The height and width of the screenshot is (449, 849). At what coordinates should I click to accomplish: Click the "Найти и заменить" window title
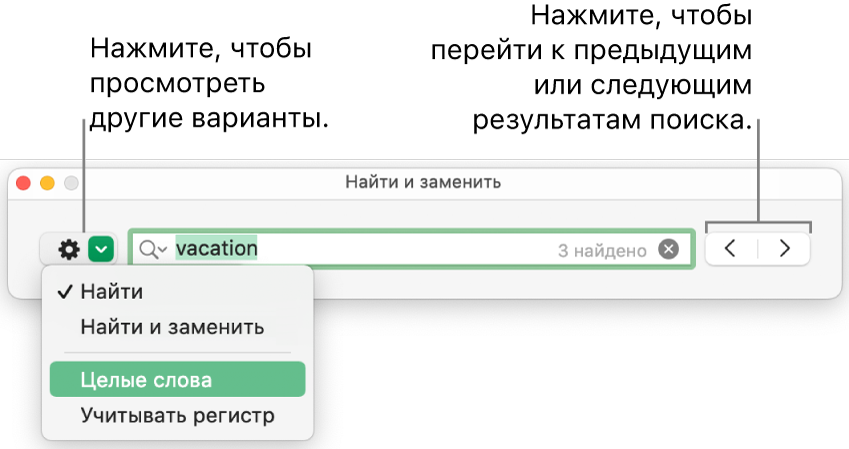(423, 183)
